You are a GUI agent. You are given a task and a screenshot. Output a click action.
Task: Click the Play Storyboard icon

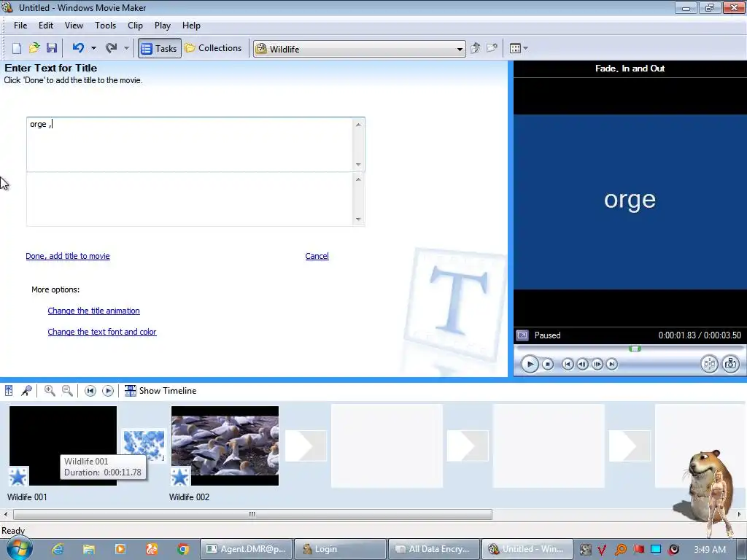(x=108, y=391)
